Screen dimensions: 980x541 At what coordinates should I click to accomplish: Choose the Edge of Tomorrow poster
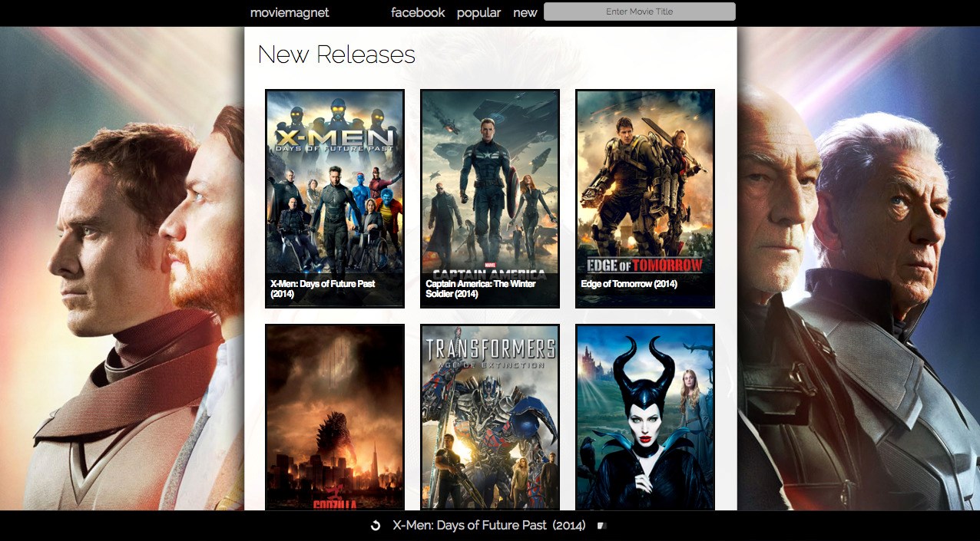pyautogui.click(x=645, y=184)
